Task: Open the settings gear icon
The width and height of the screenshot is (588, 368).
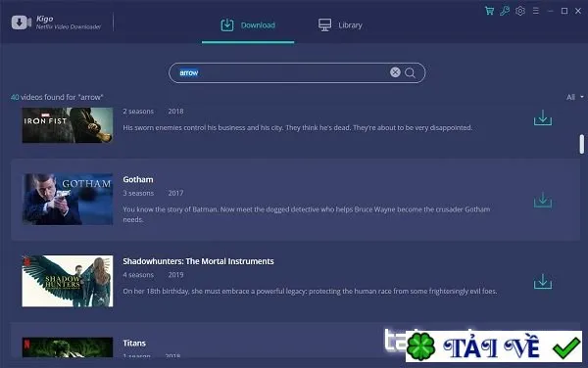Action: click(x=520, y=11)
